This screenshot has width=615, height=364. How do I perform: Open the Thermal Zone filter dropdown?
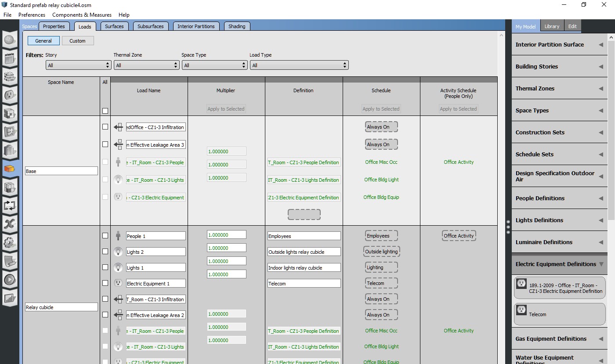[x=146, y=65]
